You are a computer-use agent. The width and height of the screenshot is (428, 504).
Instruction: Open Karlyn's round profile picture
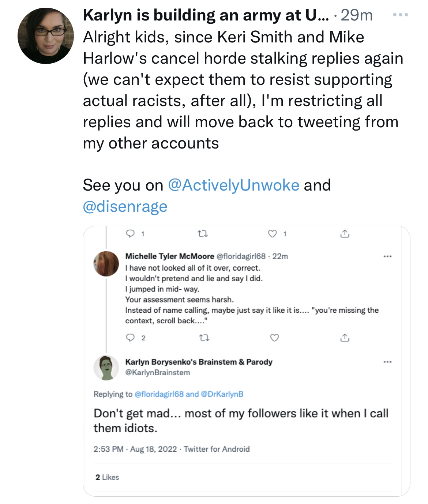click(46, 36)
